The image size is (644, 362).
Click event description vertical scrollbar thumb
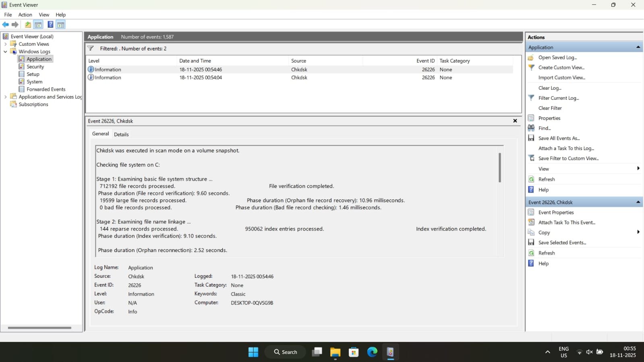point(500,167)
